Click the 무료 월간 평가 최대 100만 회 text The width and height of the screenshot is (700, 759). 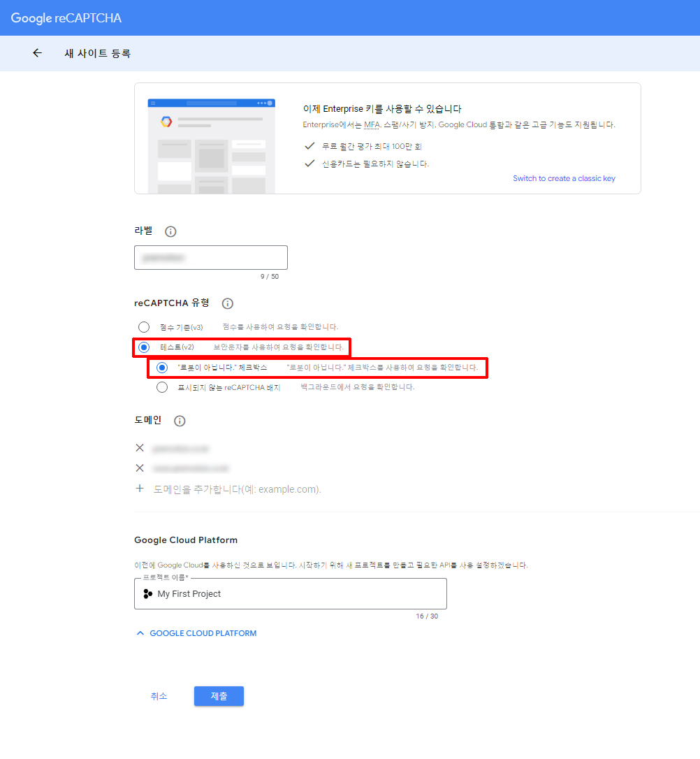point(372,146)
